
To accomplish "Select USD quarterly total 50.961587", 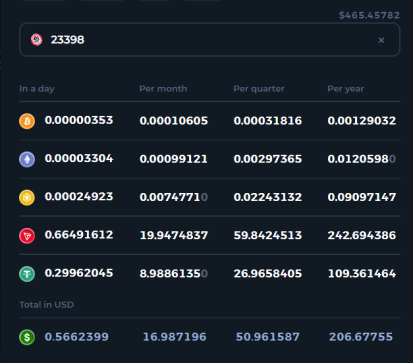I will (x=268, y=337).
